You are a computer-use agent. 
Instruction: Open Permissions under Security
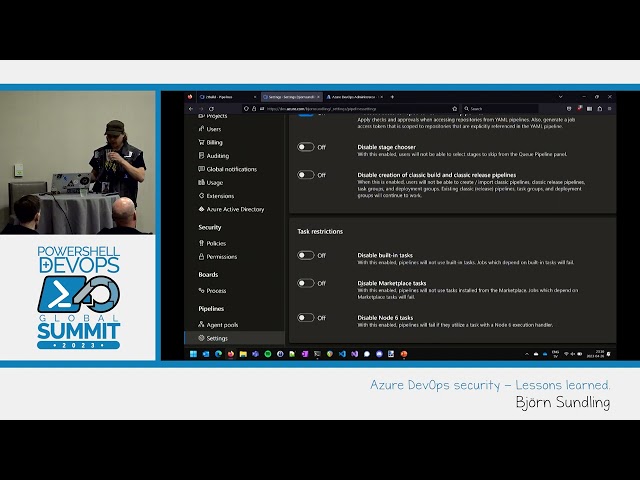222,257
